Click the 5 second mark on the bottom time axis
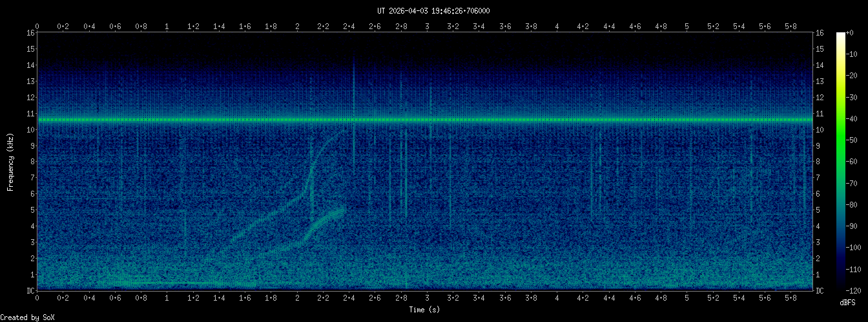This screenshot has height=322, width=868. pyautogui.click(x=687, y=298)
